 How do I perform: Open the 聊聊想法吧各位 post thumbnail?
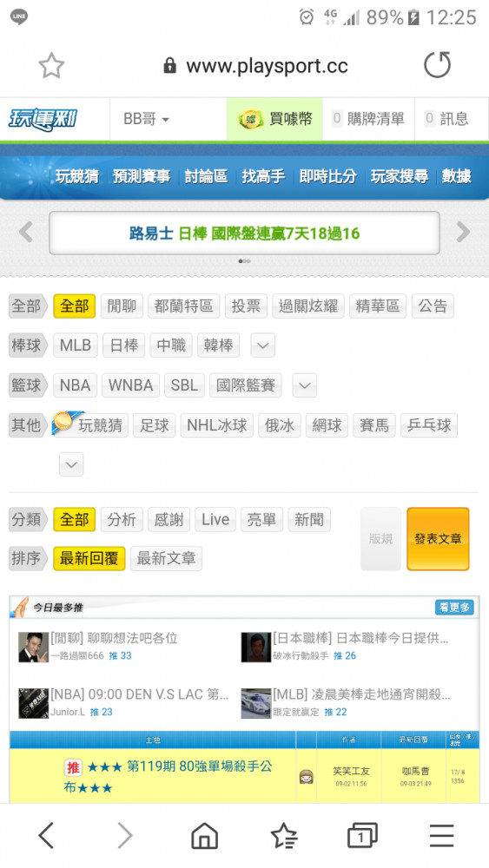[x=33, y=647]
